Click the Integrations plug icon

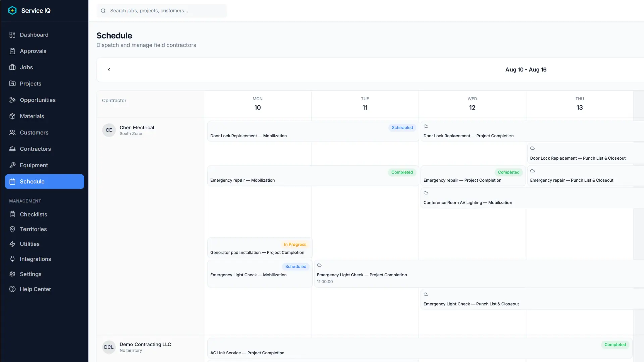[12, 259]
